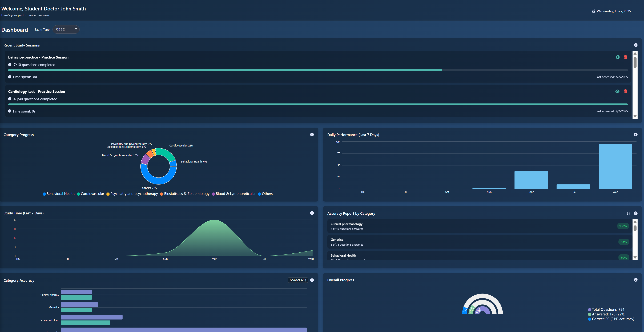644x332 pixels.
Task: Resume the behavior-practice session via play icon
Action: (x=618, y=57)
